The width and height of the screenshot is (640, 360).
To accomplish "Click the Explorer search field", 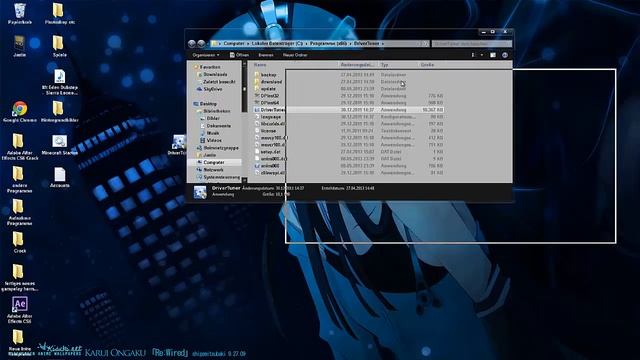I will (471, 43).
